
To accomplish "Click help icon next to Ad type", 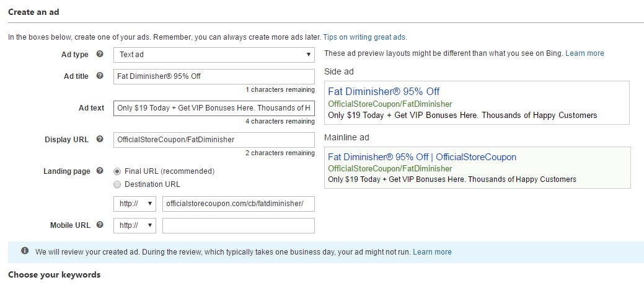I will click(99, 54).
